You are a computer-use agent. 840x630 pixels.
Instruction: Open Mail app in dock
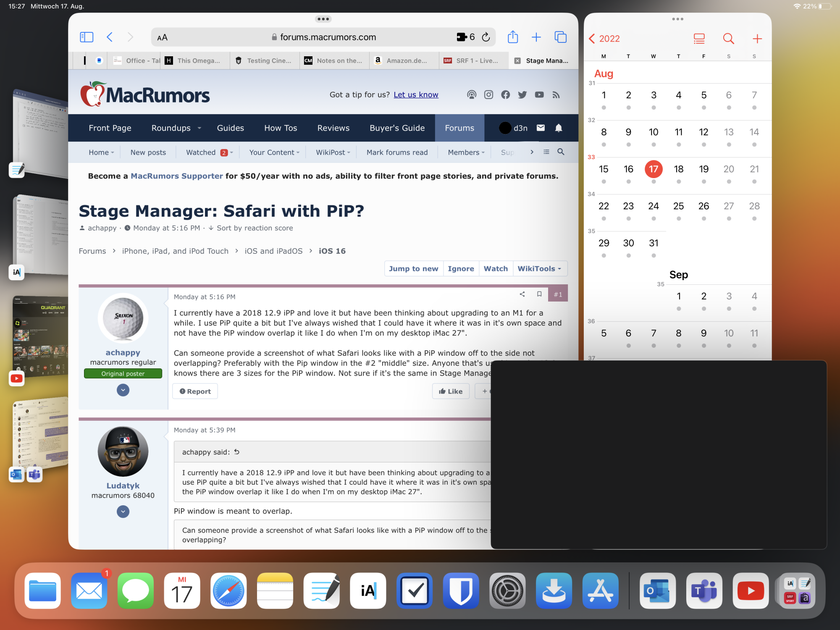(89, 591)
